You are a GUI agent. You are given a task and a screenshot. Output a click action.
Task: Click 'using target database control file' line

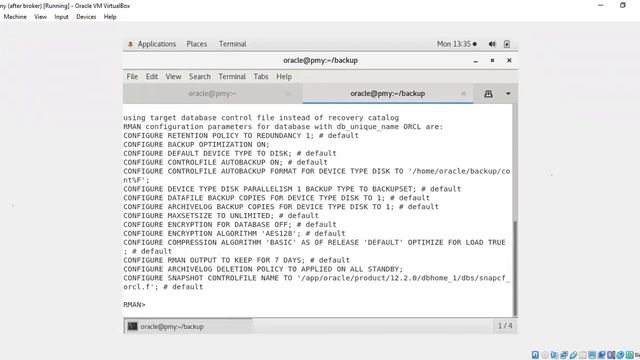(261, 118)
